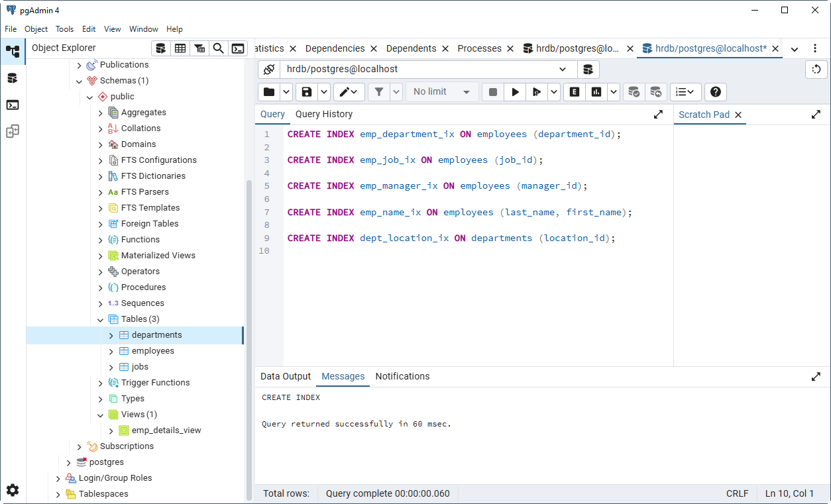Collapse the Schemas tree node
Screen dimensions: 831x504
(x=80, y=81)
